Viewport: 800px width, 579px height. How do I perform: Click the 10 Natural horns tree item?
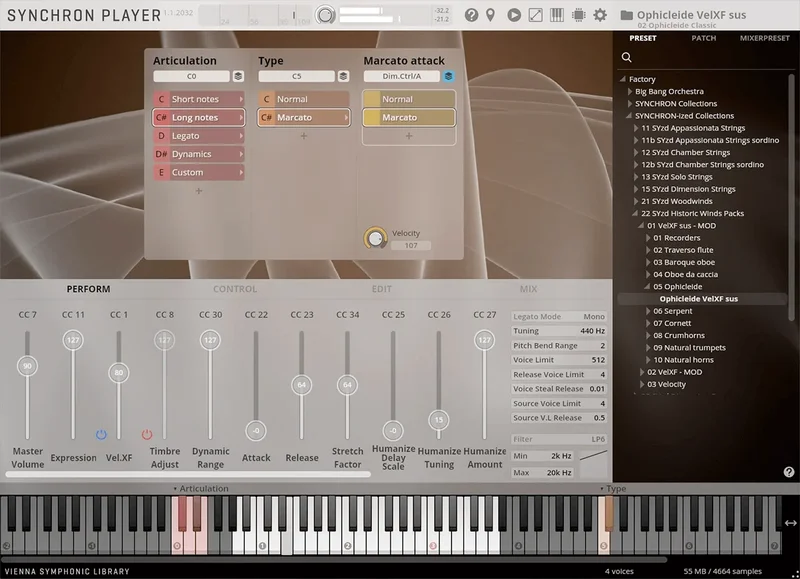pyautogui.click(x=683, y=360)
